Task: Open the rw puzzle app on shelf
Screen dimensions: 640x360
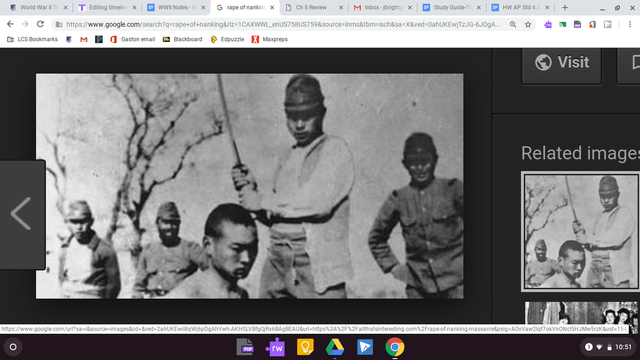Action: point(275,347)
